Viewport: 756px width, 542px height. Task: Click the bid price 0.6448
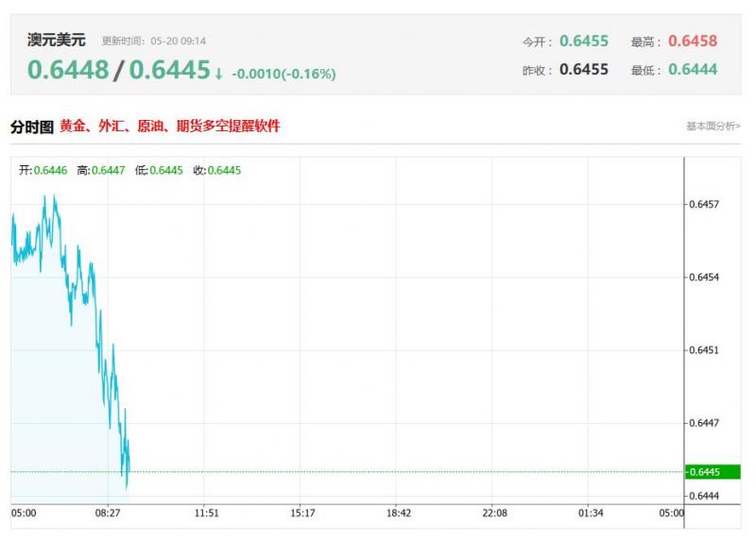[x=68, y=70]
